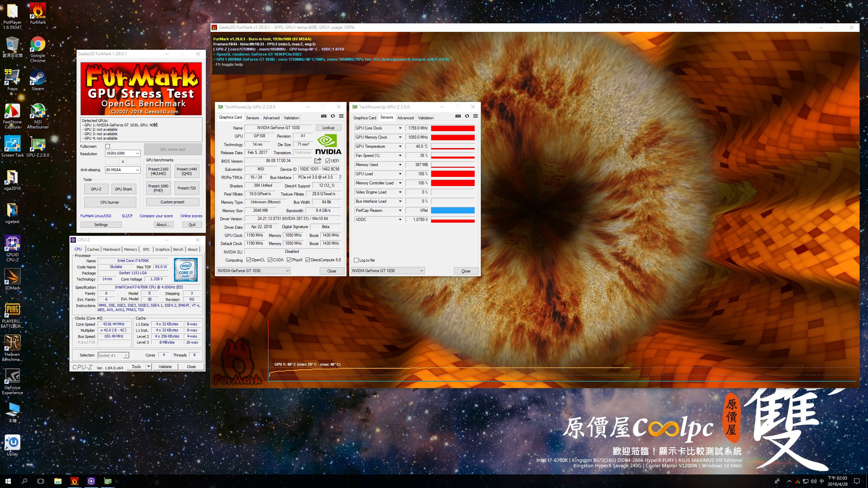The width and height of the screenshot is (868, 488).
Task: Toggle OpenCL checkbox in GPU-Z
Action: [249, 260]
